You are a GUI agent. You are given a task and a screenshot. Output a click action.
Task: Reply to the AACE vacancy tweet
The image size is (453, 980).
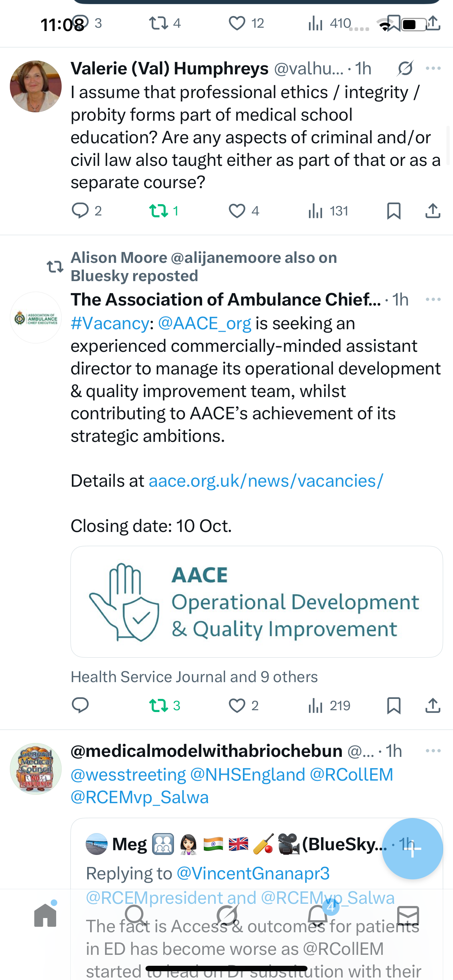(x=80, y=705)
